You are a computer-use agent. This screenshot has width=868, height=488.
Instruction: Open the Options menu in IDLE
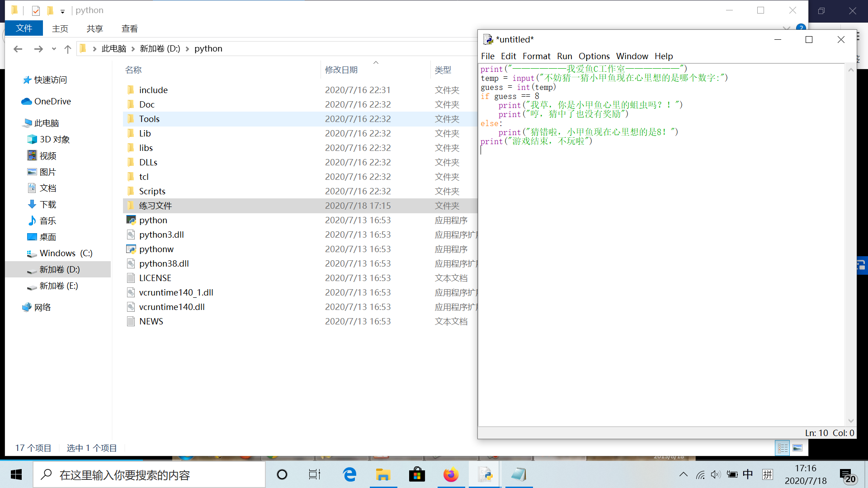[594, 56]
